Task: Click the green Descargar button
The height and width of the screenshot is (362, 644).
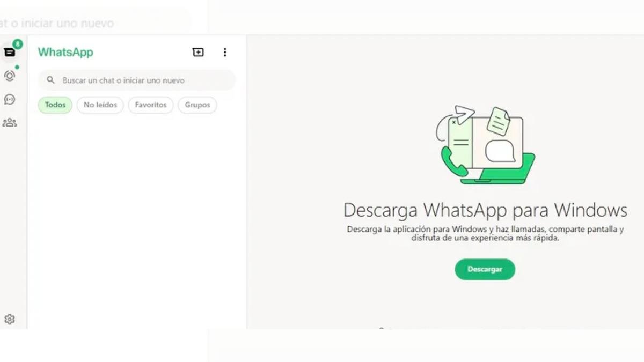Action: pos(485,269)
